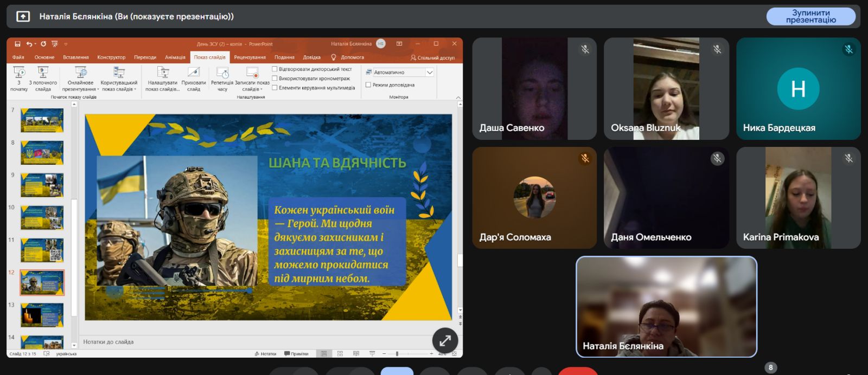The height and width of the screenshot is (375, 868).
Task: Click 'Спільний доступ' share button
Action: 432,57
